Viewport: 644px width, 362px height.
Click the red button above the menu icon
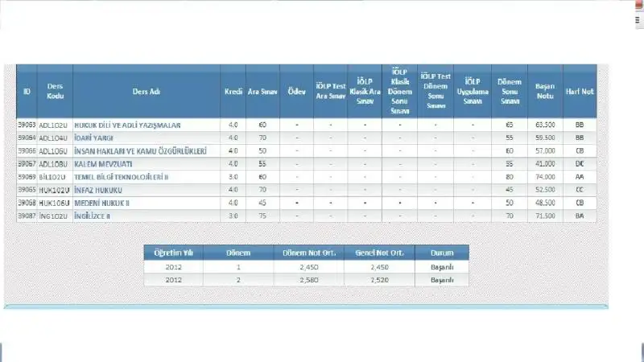pos(638,4)
